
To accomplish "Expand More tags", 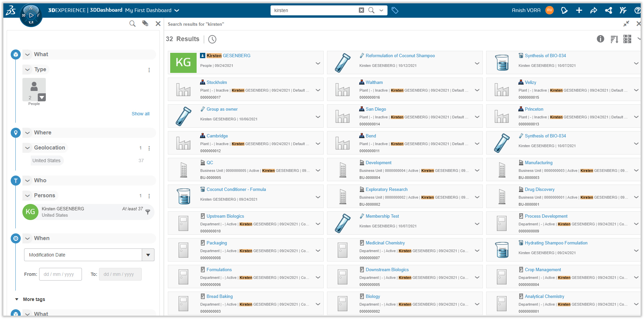I will tap(30, 299).
